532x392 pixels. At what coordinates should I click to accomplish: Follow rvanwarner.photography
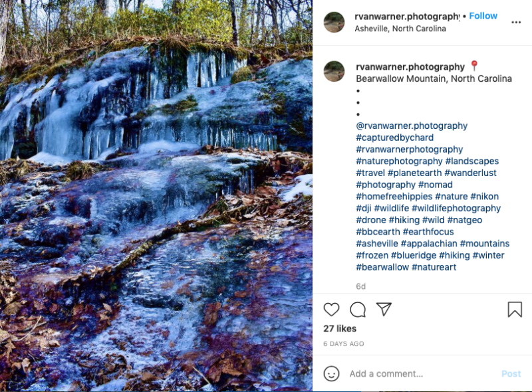tap(483, 16)
